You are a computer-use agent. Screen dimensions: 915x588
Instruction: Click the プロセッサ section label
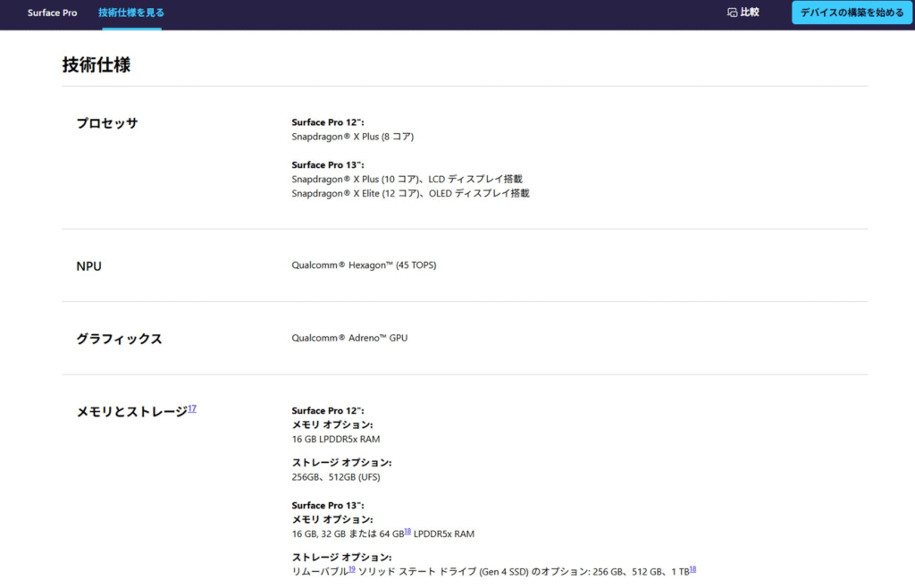click(x=107, y=123)
